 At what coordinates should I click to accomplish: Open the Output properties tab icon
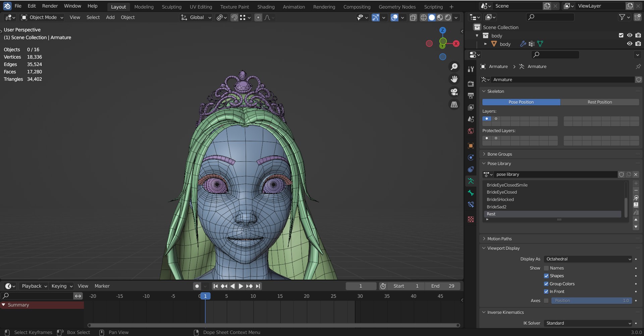[471, 95]
